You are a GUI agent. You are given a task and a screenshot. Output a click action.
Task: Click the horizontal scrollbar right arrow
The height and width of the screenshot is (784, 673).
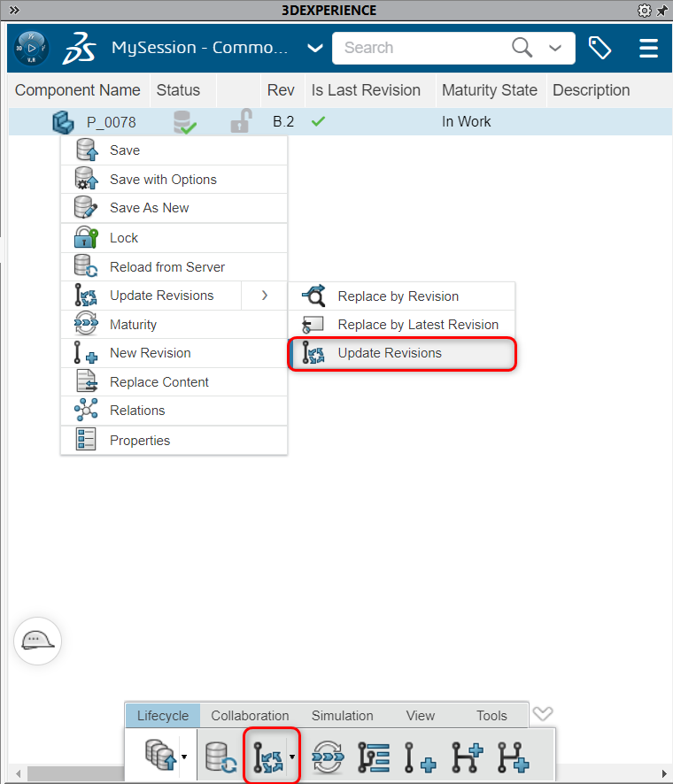coord(664,773)
